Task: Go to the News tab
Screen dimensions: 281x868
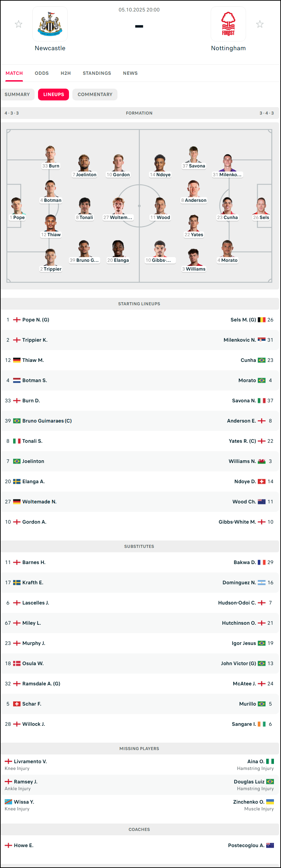Action: coord(130,73)
